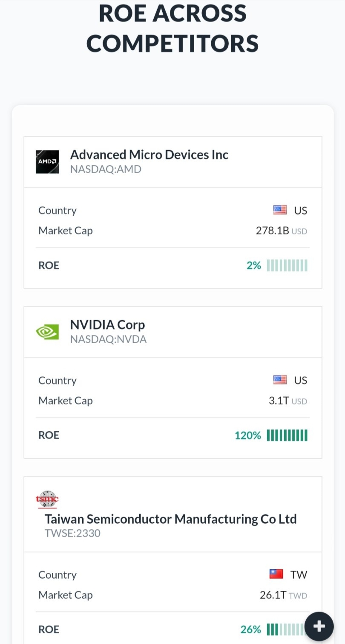Click the Taiwan flag icon
Screen dimensions: 345x644
(x=276, y=574)
